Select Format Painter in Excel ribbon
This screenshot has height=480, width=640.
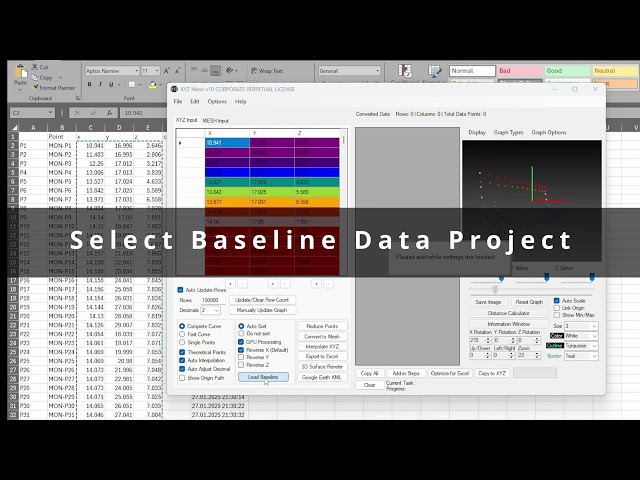(54, 88)
